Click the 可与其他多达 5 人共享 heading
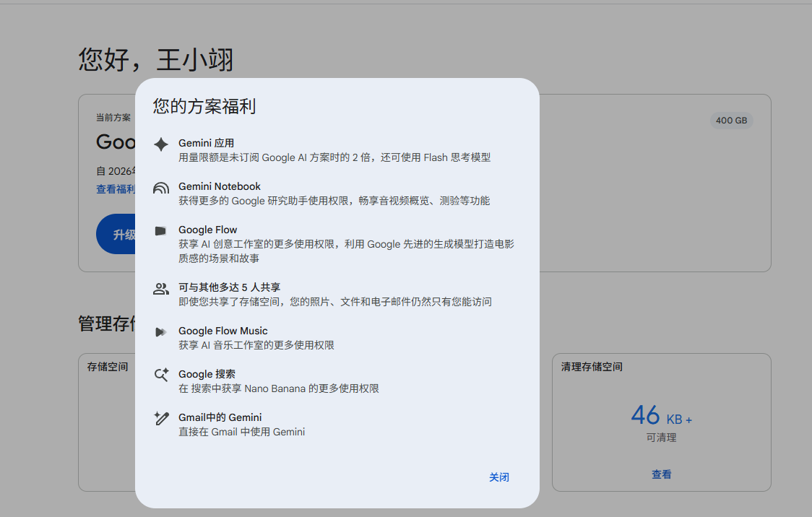Viewport: 812px width, 517px height. click(230, 287)
